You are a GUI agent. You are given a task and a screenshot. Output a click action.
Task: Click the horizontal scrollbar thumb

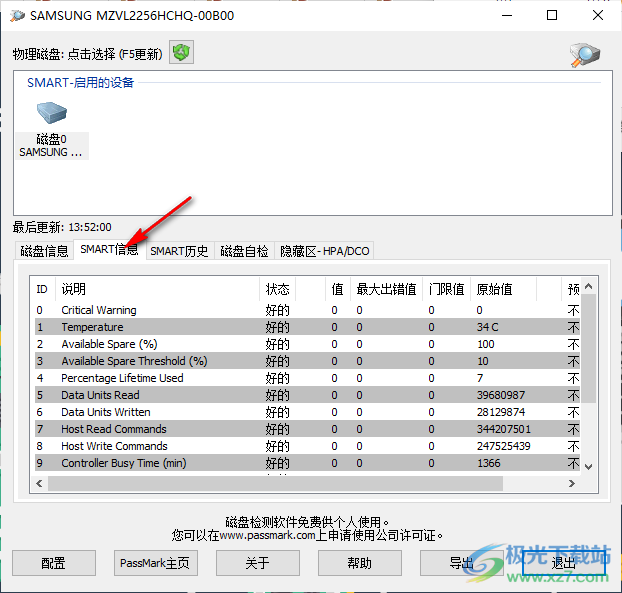[275, 484]
